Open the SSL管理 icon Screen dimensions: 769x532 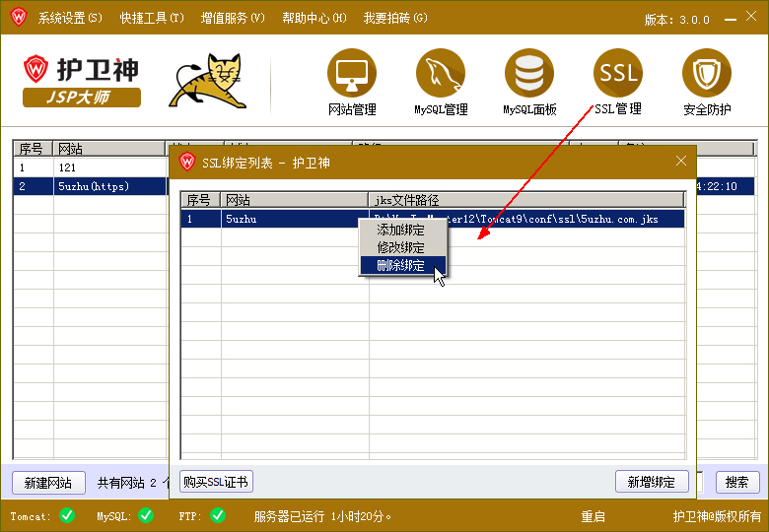click(x=618, y=74)
